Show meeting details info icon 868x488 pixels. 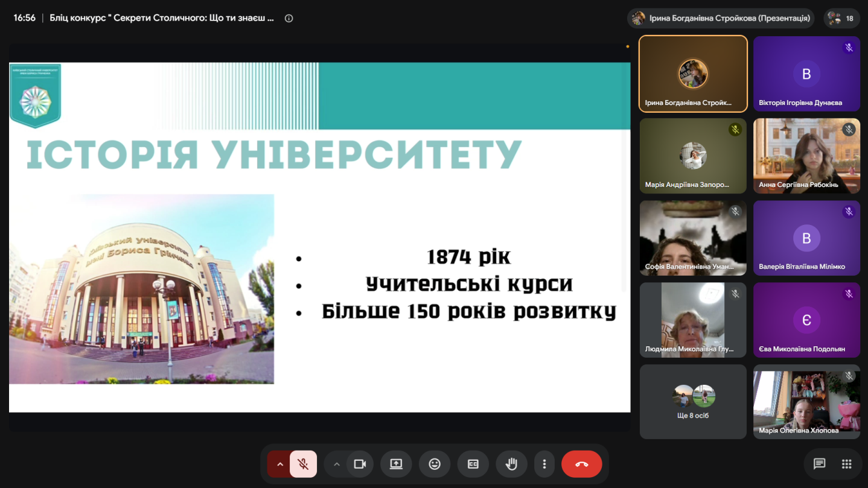pyautogui.click(x=289, y=18)
